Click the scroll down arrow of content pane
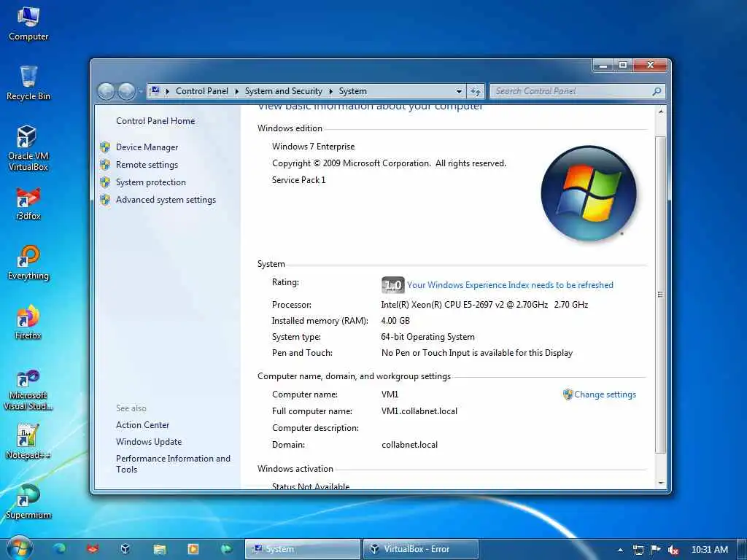 661,483
